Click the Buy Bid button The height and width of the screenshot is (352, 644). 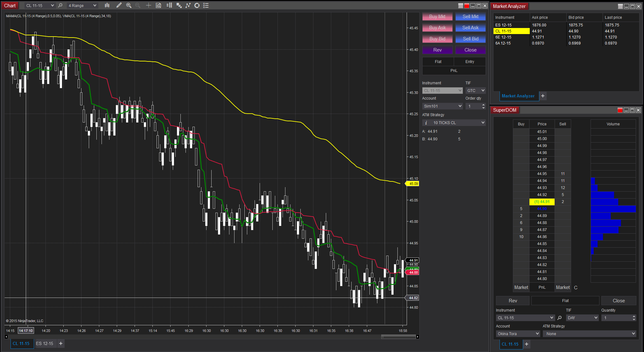click(x=437, y=39)
